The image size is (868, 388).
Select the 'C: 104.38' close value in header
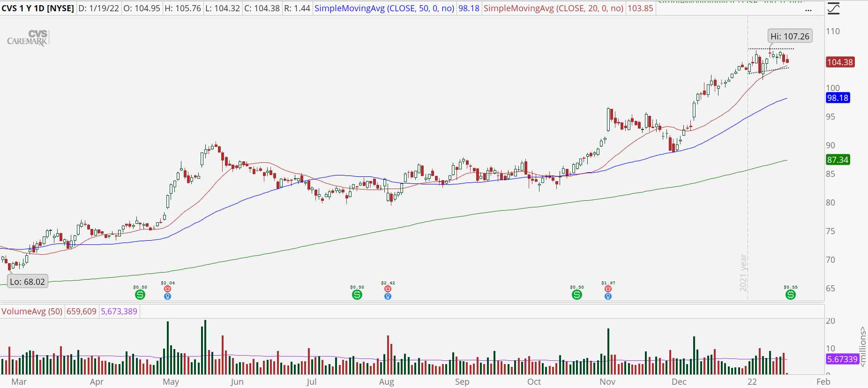tap(262, 8)
